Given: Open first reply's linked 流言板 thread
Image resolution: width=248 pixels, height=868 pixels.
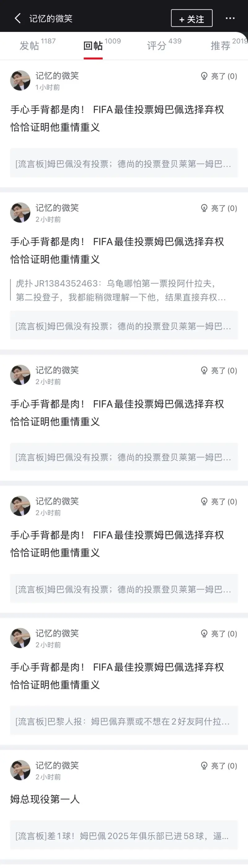Looking at the screenshot, I should tap(123, 164).
